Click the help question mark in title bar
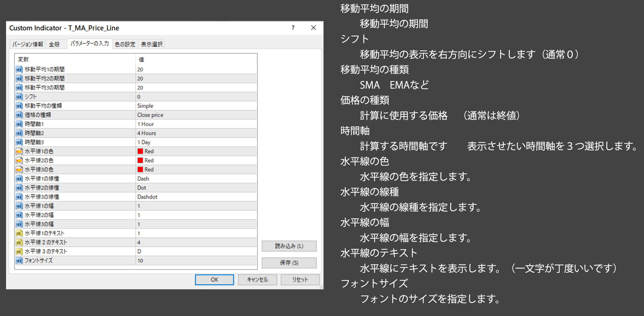This screenshot has width=644, height=316. [293, 28]
